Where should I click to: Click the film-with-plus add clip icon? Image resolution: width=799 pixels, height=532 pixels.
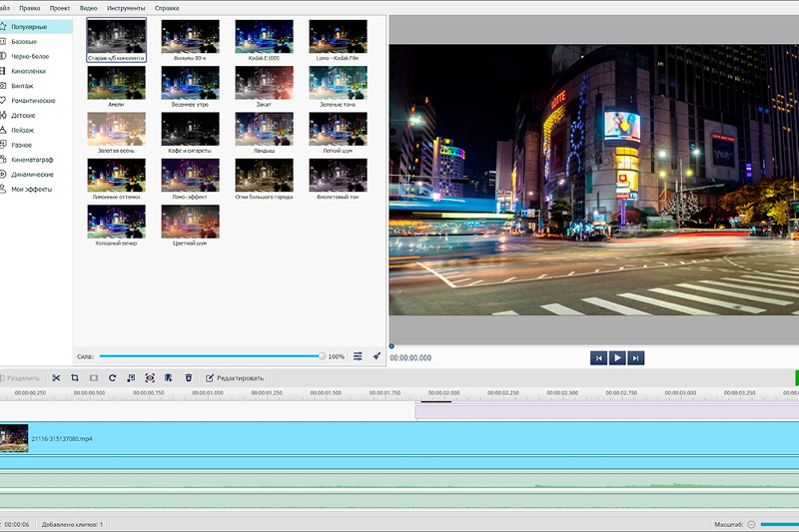(x=169, y=377)
